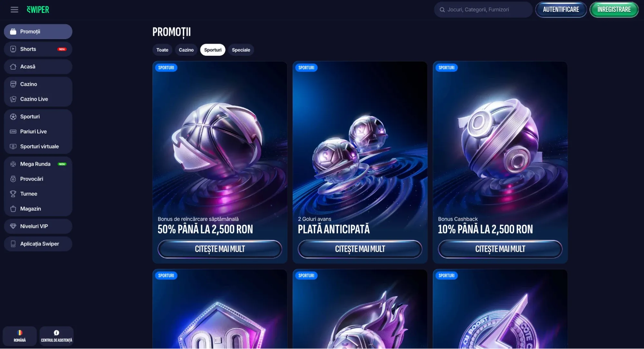Screen dimensions: 644x349
Task: Open the weekly reload bonus card image
Action: pyautogui.click(x=220, y=139)
